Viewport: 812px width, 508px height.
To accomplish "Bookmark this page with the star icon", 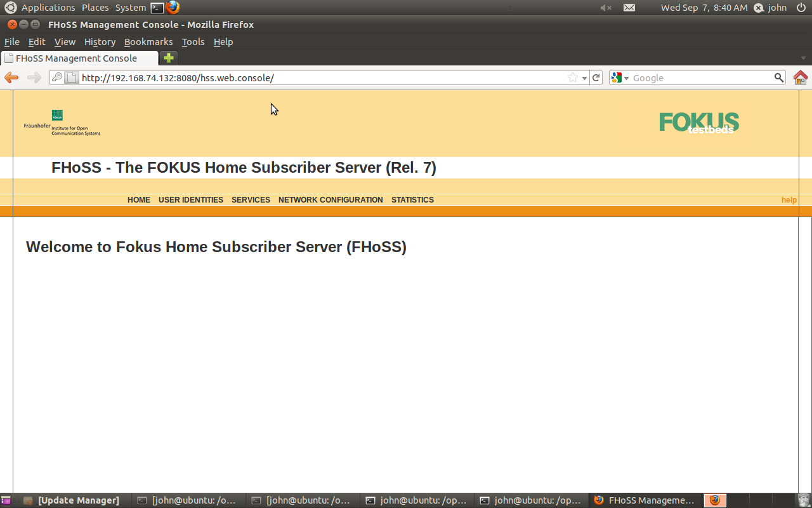I will point(573,77).
